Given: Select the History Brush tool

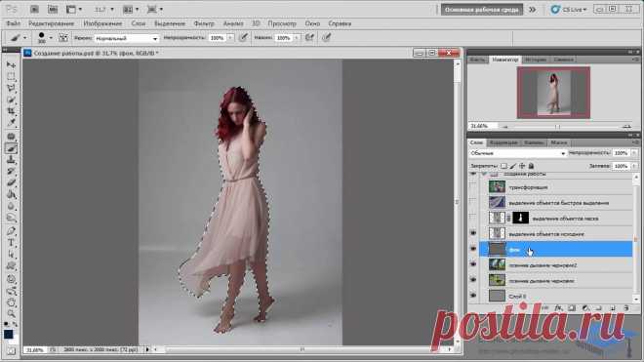Looking at the screenshot, I should (x=11, y=172).
